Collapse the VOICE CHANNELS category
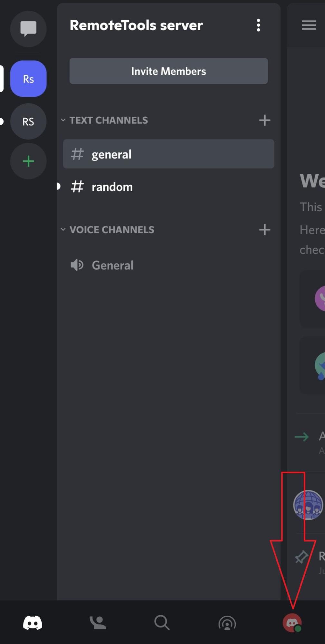Image resolution: width=325 pixels, height=644 pixels. 108,230
